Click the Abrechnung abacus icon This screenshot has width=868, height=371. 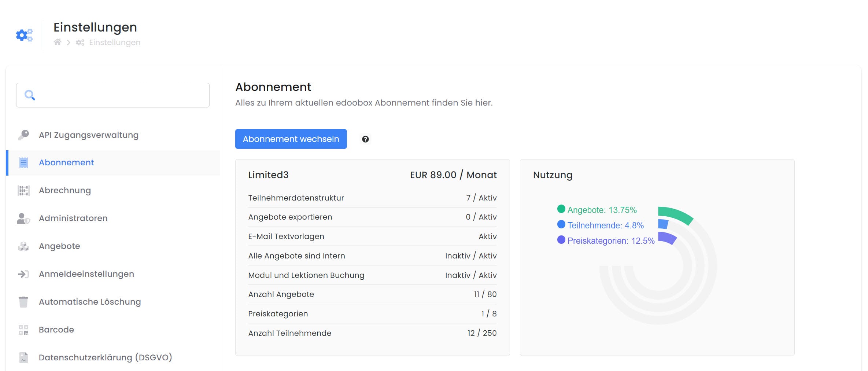[x=23, y=191]
